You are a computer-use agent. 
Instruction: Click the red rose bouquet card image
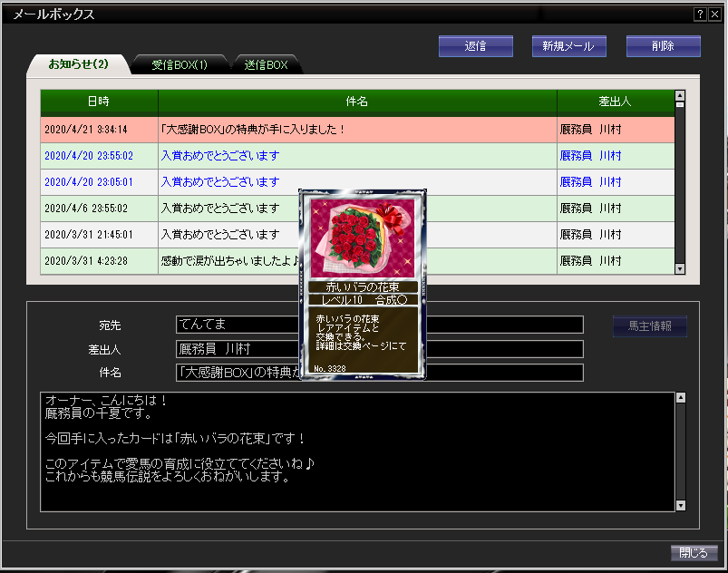click(362, 238)
